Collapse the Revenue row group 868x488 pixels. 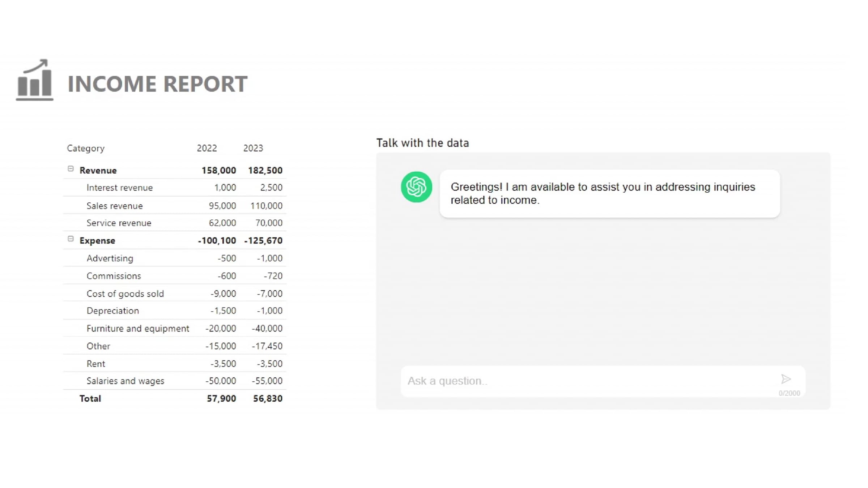point(71,169)
